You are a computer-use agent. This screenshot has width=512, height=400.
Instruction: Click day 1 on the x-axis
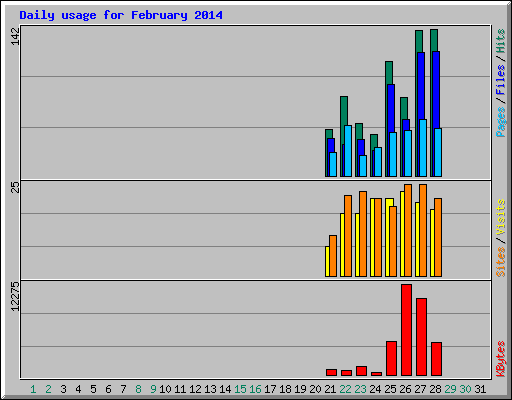coord(33,389)
